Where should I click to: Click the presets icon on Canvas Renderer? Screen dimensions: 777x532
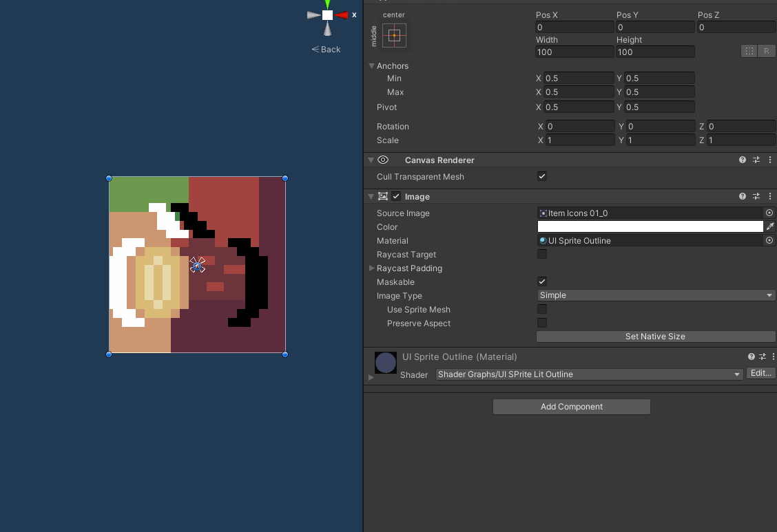point(756,160)
